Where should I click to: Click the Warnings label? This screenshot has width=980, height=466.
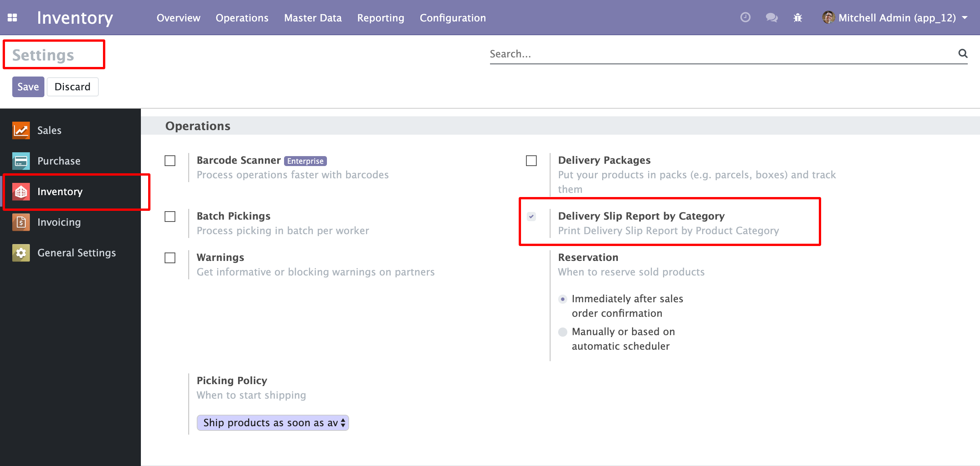[220, 257]
